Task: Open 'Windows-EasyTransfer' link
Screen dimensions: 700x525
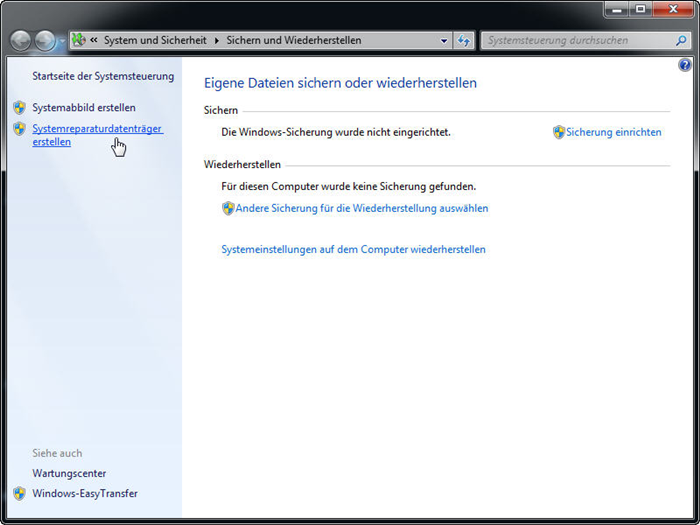Action: pos(85,493)
